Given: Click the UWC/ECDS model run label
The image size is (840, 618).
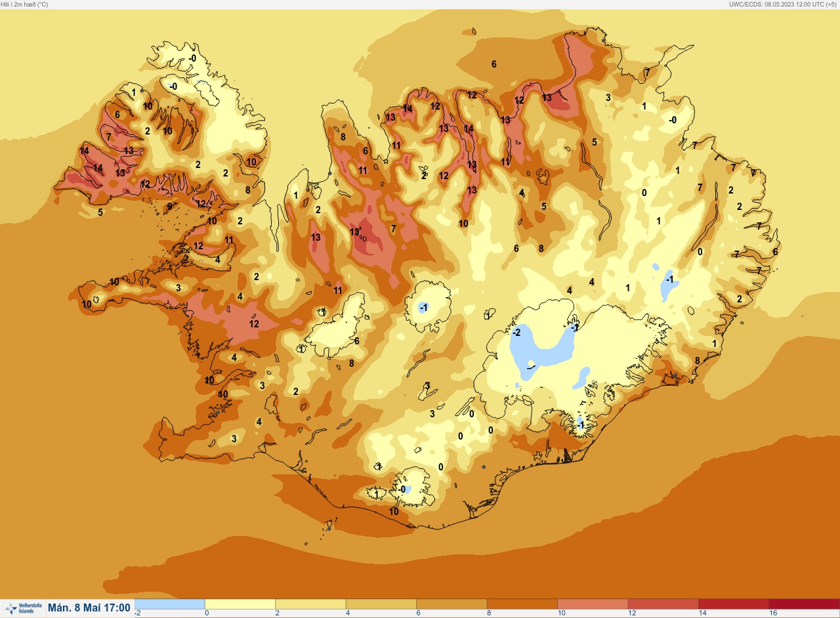Looking at the screenshot, I should [784, 4].
